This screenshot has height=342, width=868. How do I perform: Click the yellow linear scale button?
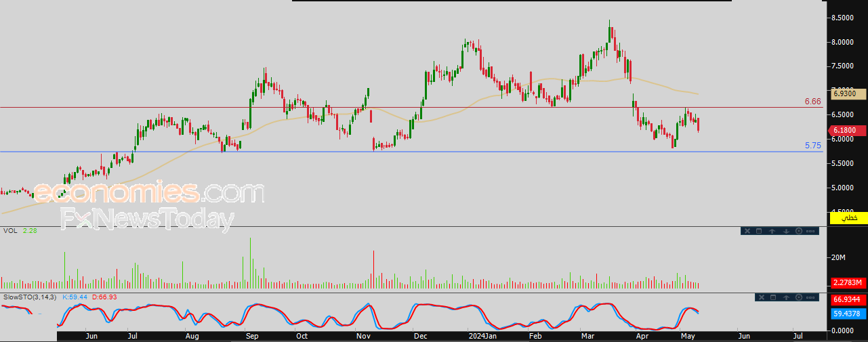[848, 218]
